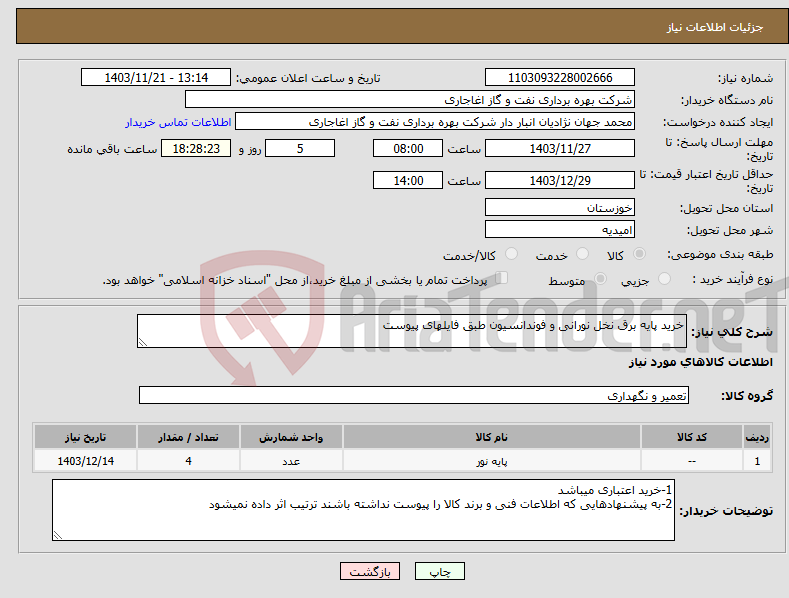The image size is (789, 598).
Task: Click the buyer organization name field
Action: click(410, 100)
